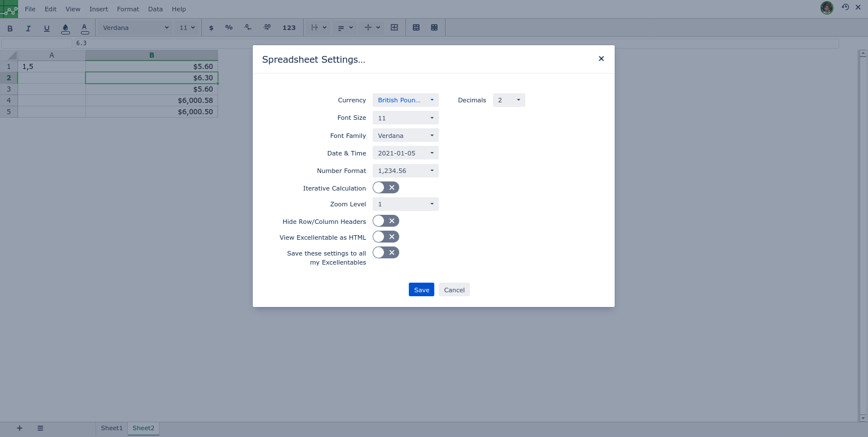Switch to the Sheet1 tab
The width and height of the screenshot is (868, 437).
[111, 429]
